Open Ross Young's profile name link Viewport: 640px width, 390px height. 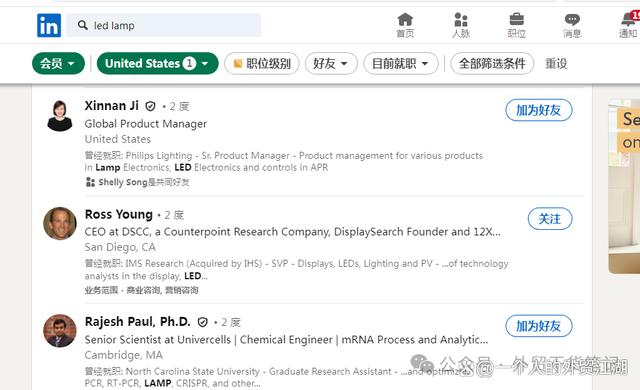tap(119, 214)
